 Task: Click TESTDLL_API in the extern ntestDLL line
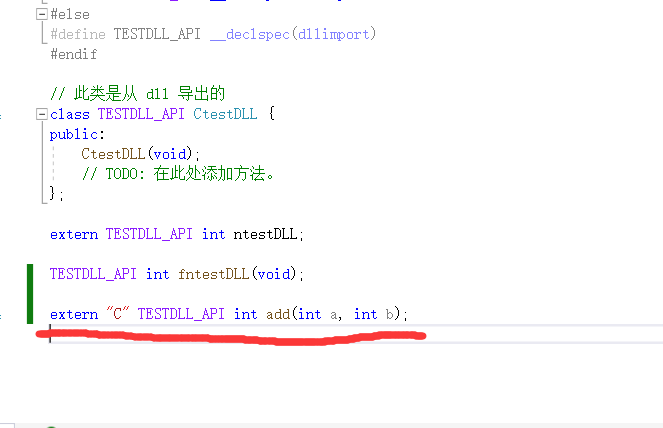(149, 234)
